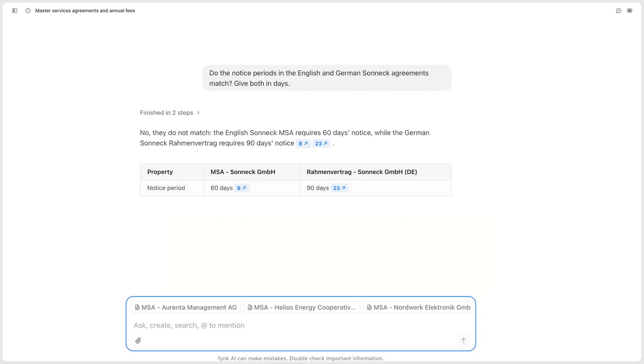644x364 pixels.
Task: Open chat history clock icon
Action: [x=28, y=11]
